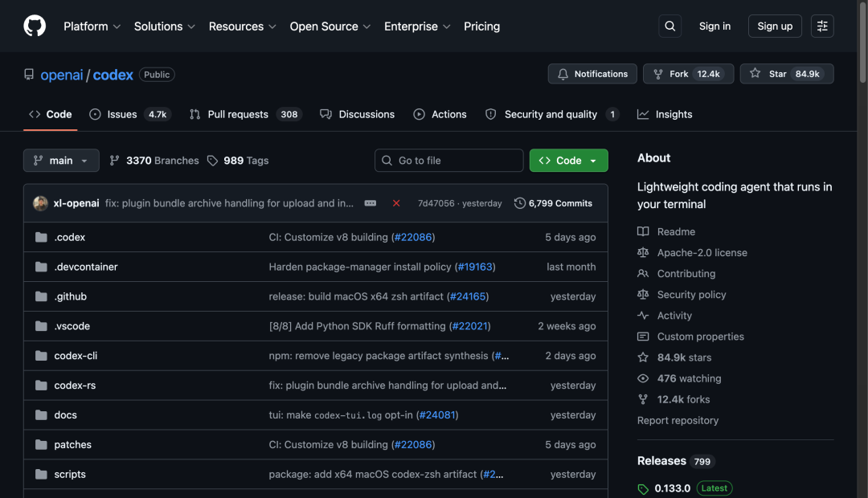Click the eye icon beside 476 watching
Image resolution: width=868 pixels, height=498 pixels.
click(643, 378)
